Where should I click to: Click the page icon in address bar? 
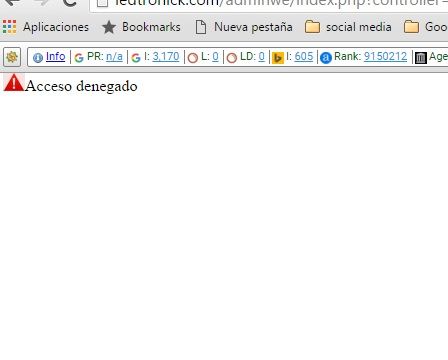(103, 3)
